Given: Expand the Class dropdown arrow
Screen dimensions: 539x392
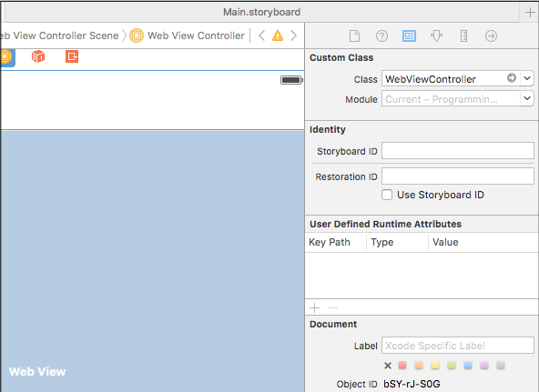Looking at the screenshot, I should click(527, 78).
